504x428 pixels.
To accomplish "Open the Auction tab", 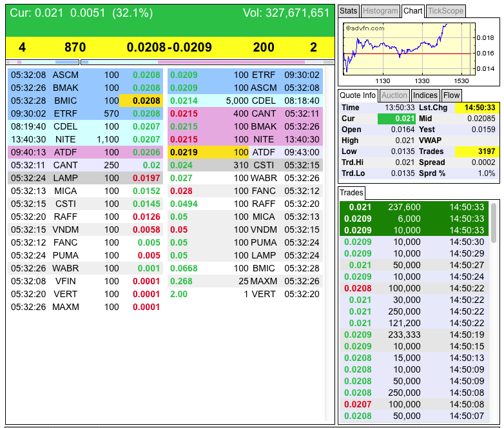I will pyautogui.click(x=394, y=95).
